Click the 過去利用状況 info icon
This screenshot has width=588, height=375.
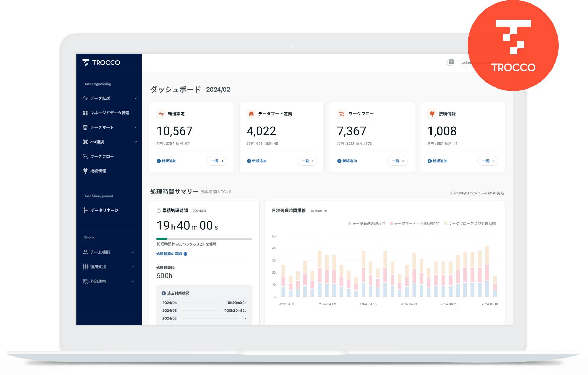point(163,293)
